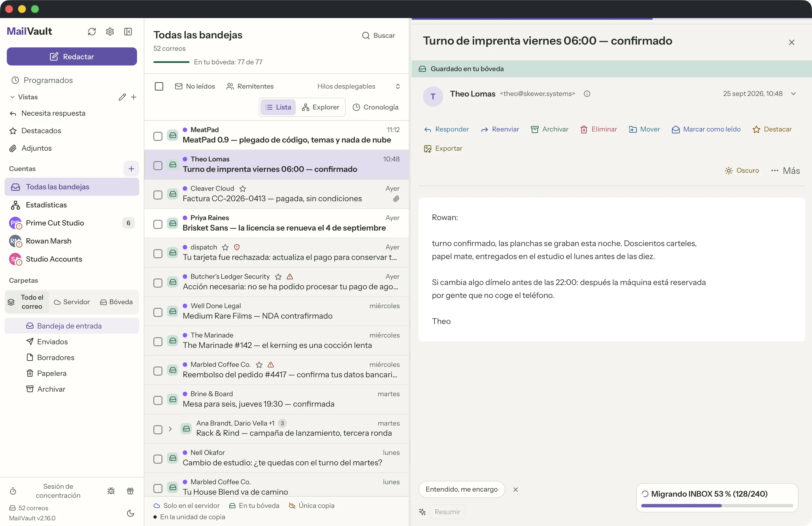The height and width of the screenshot is (526, 812).
Task: Click Studio Accounts avatar icon
Action: [x=15, y=259]
